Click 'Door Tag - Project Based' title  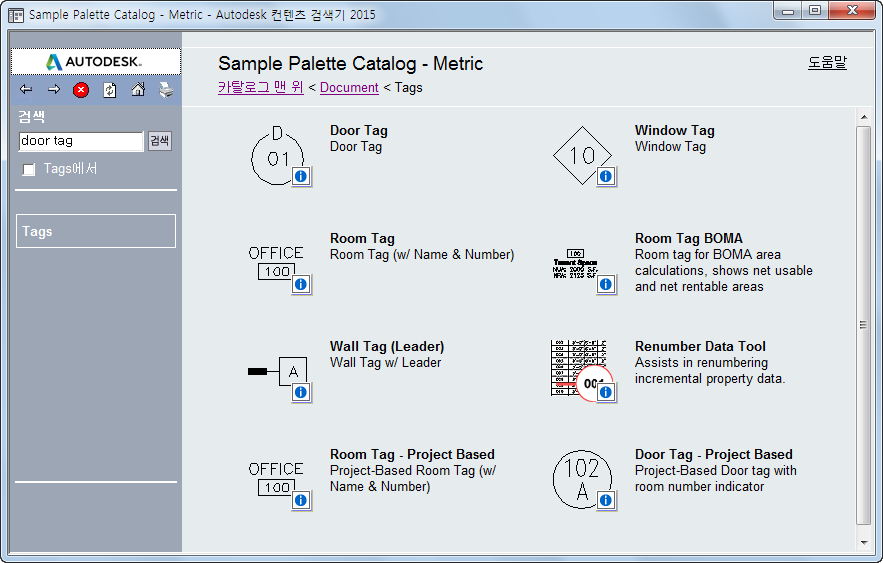coord(713,454)
